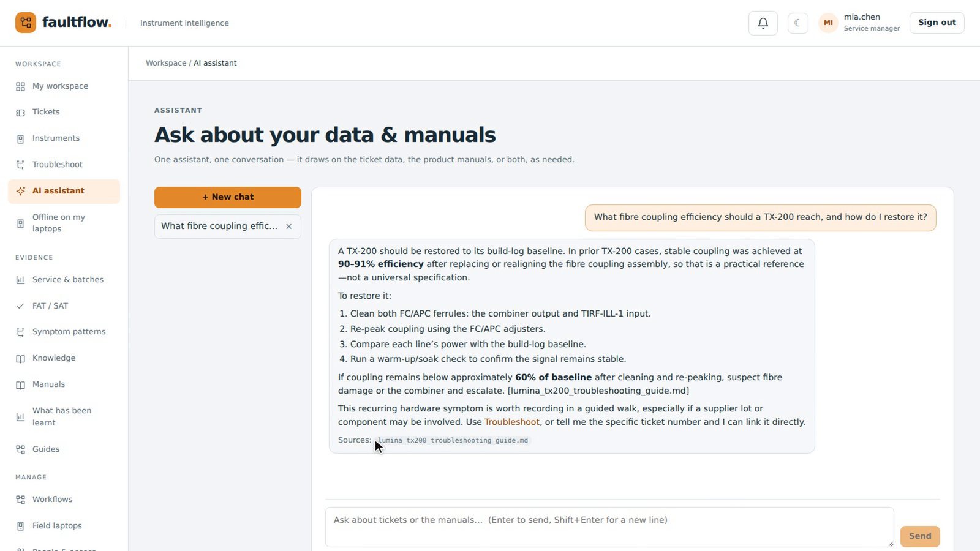Click the user question message bubble
Screen dimensions: 980x551
761,217
